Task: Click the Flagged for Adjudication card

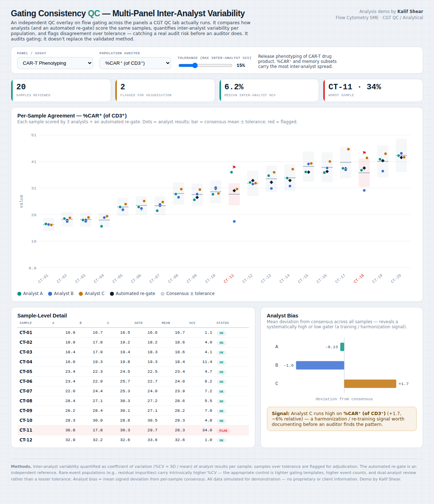Action: point(165,90)
